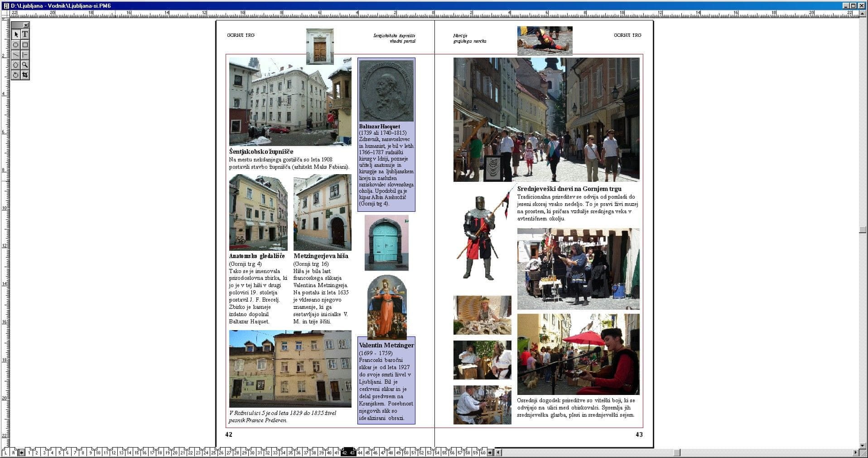Open the left master page icon
868x458 pixels.
(x=6, y=453)
